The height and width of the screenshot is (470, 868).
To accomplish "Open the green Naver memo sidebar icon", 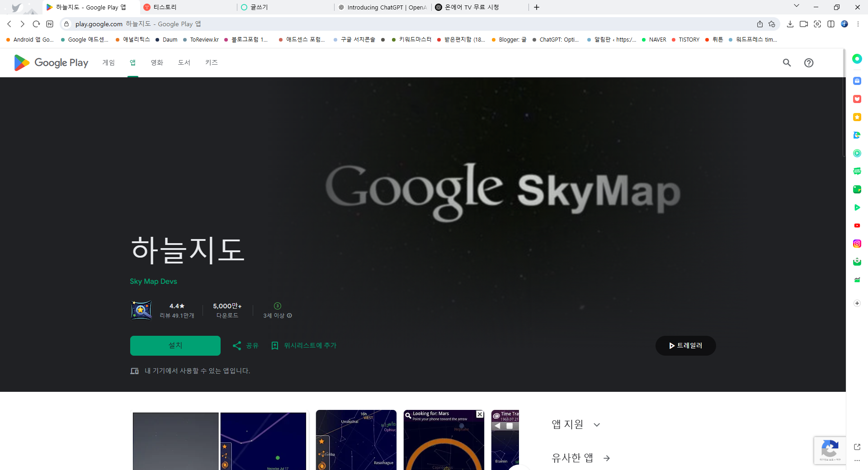I will tap(857, 189).
